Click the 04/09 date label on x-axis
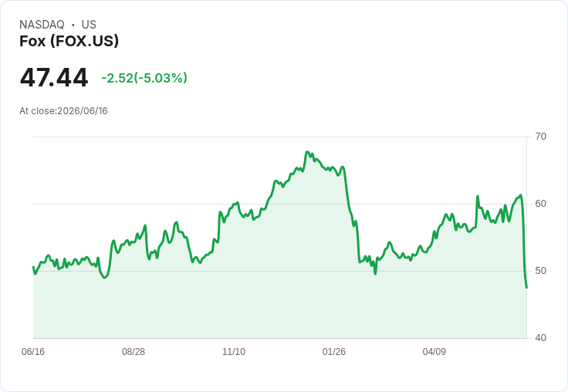Viewport: 568px width, 392px height. tap(434, 351)
